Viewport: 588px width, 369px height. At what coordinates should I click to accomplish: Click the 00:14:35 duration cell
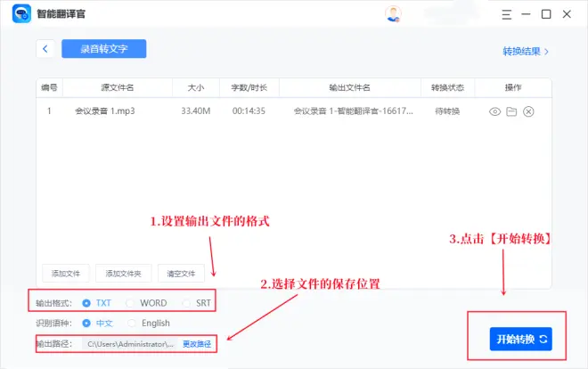[x=249, y=111]
